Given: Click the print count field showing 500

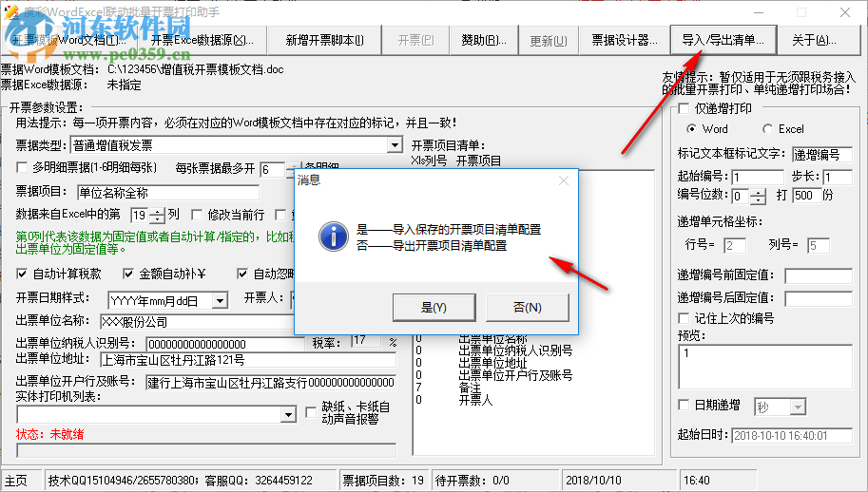Looking at the screenshot, I should click(x=806, y=195).
